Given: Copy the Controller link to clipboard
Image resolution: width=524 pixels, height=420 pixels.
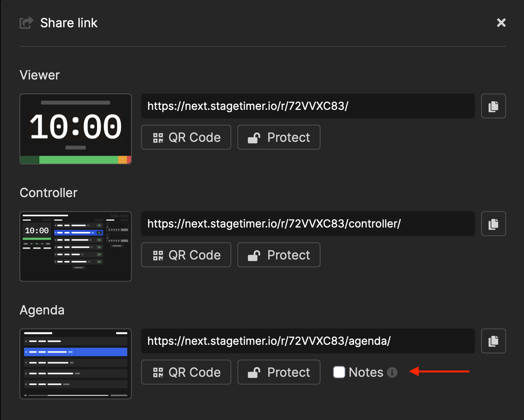Looking at the screenshot, I should pyautogui.click(x=493, y=224).
